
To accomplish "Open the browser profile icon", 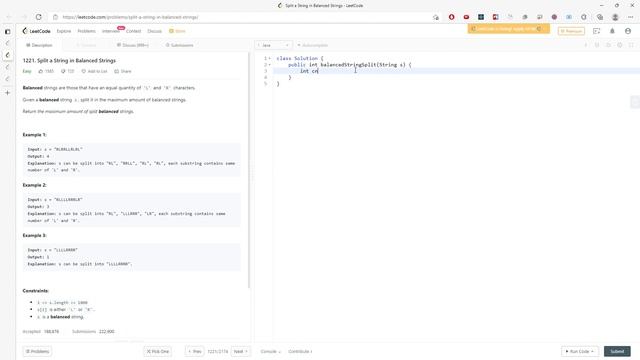I will (x=615, y=17).
